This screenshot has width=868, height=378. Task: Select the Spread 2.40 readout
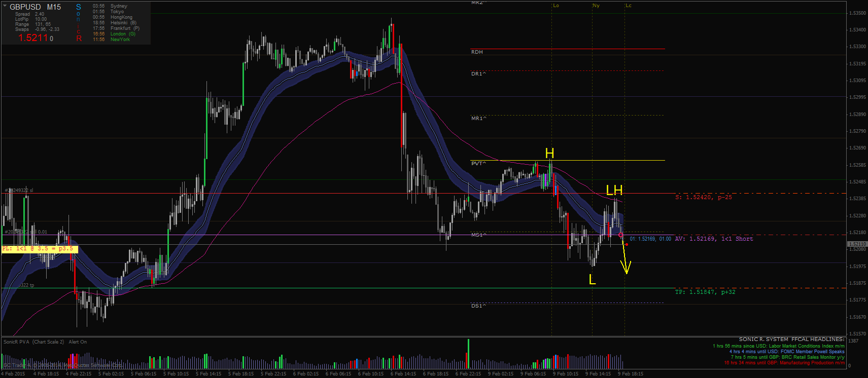click(x=29, y=14)
